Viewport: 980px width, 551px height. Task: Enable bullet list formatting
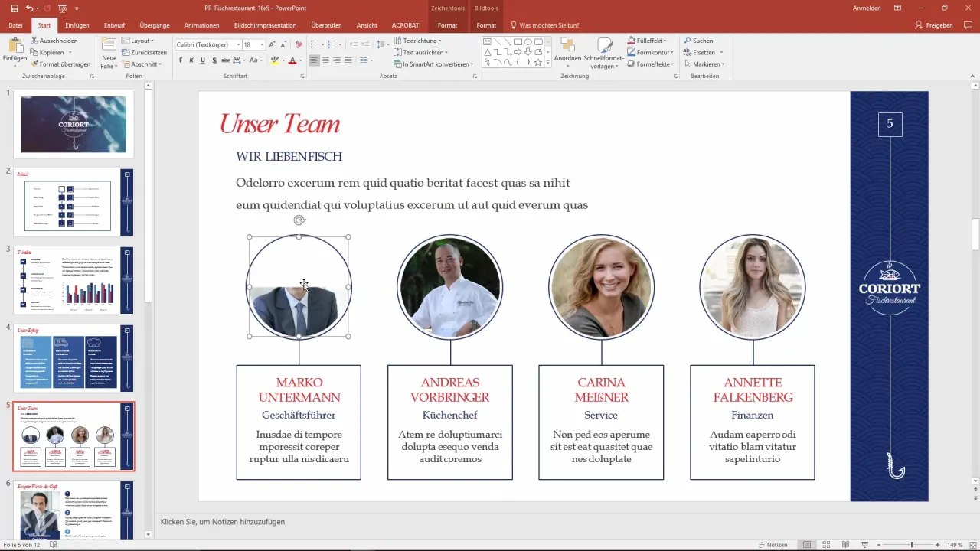tap(314, 44)
